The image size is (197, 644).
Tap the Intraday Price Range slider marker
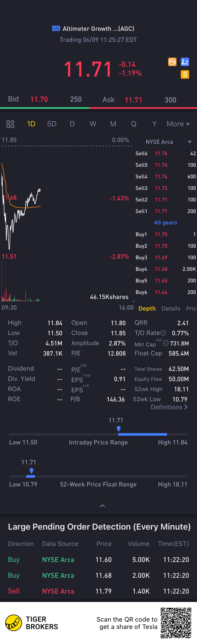[119, 429]
